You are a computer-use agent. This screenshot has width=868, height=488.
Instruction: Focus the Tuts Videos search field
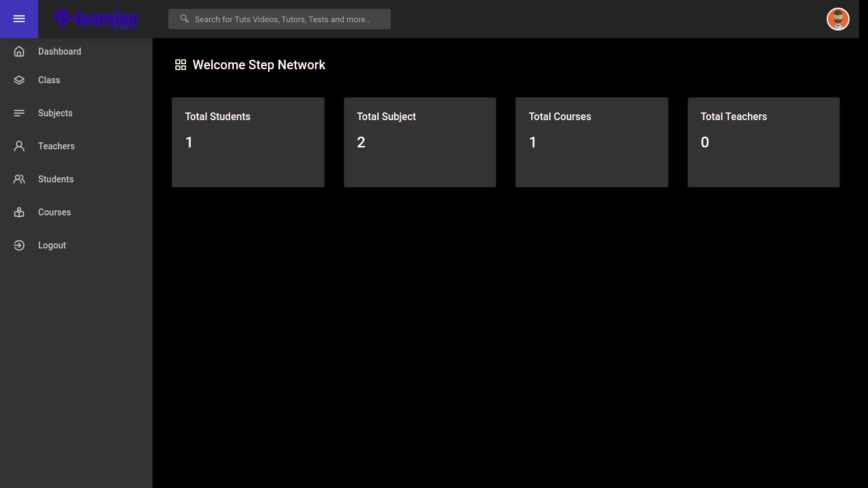[x=286, y=19]
